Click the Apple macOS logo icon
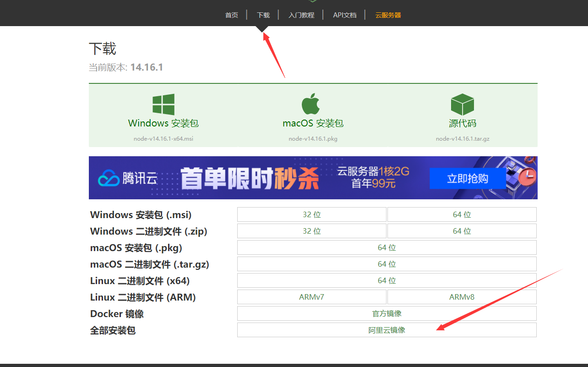588x367 pixels. pyautogui.click(x=310, y=104)
